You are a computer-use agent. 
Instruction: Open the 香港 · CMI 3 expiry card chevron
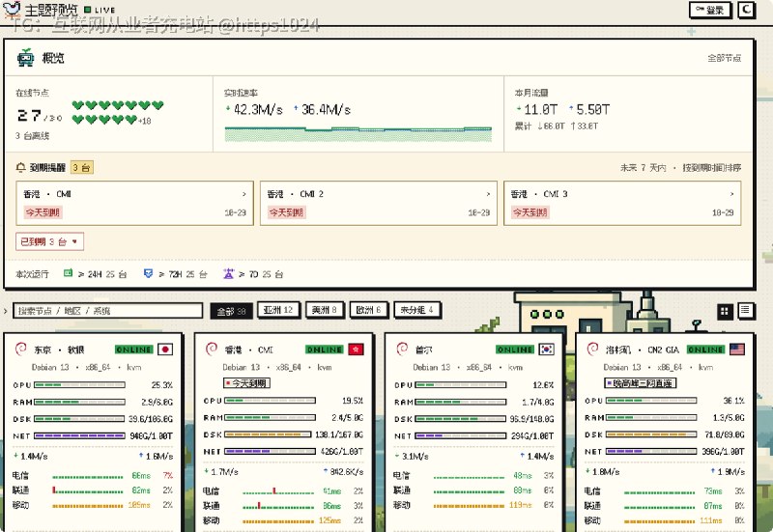(731, 194)
